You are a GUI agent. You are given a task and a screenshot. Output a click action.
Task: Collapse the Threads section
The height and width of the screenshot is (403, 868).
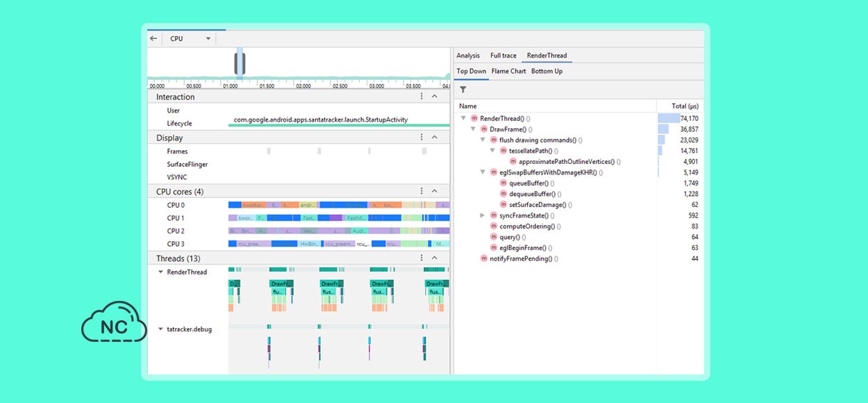pos(435,258)
